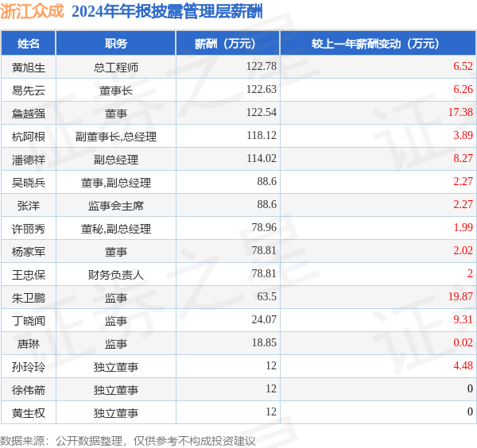The width and height of the screenshot is (477, 448).
Task: Click the name 杨家军
Action: point(29,252)
